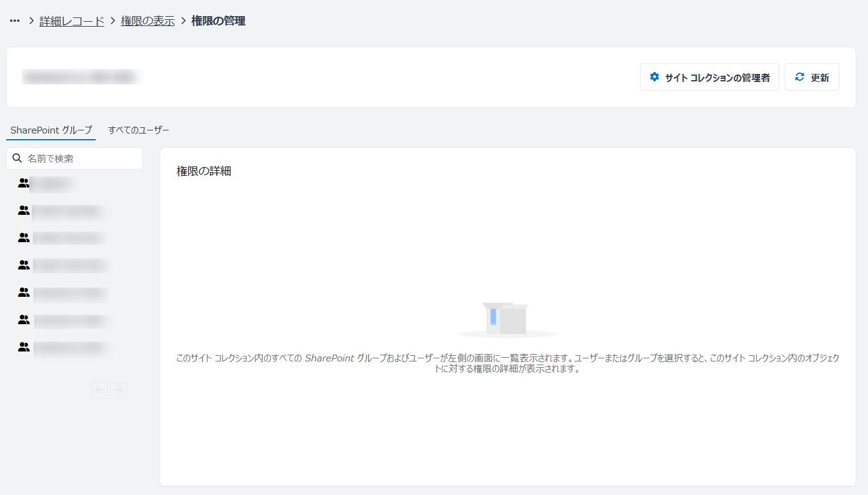Viewport: 868px width, 495px height.
Task: Click the 権限の管理 breadcrumb text
Action: (x=218, y=21)
